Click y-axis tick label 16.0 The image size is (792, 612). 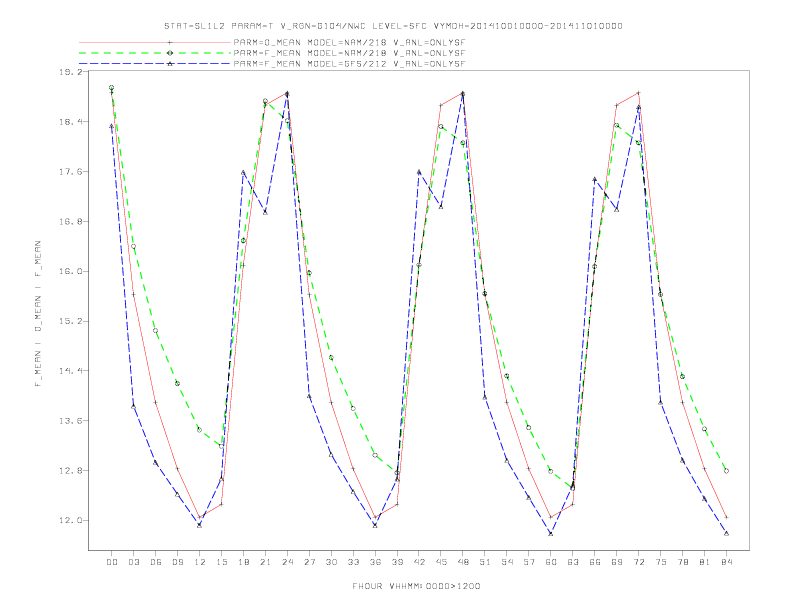[x=70, y=271]
